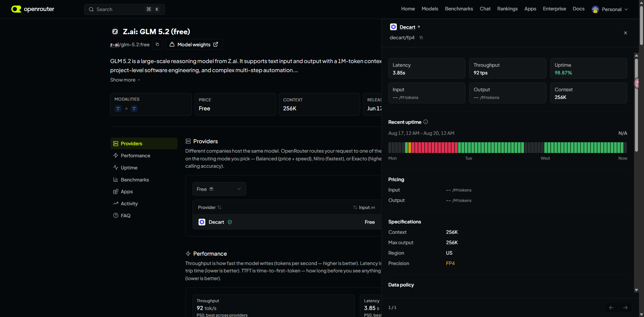The image size is (644, 317).
Task: Select Activity in the section sidebar
Action: coord(144,204)
